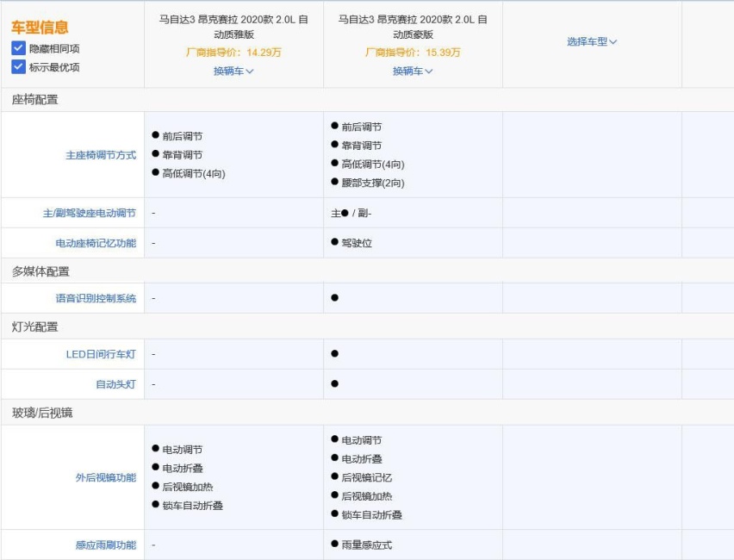Screen dimensions: 734x560
Task: Uncheck the 标示最优项 checkbox
Action: pyautogui.click(x=18, y=66)
